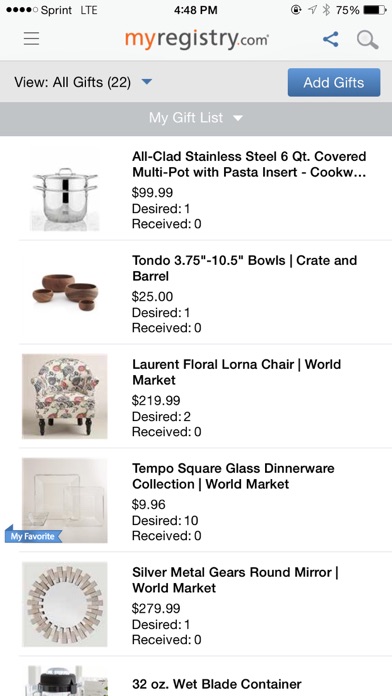
Task: Open the hamburger menu
Action: point(32,39)
